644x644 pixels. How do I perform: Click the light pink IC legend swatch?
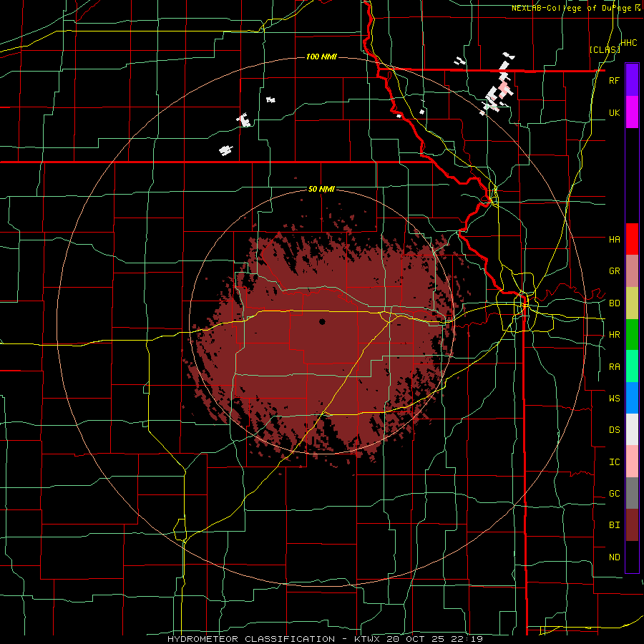tap(632, 462)
